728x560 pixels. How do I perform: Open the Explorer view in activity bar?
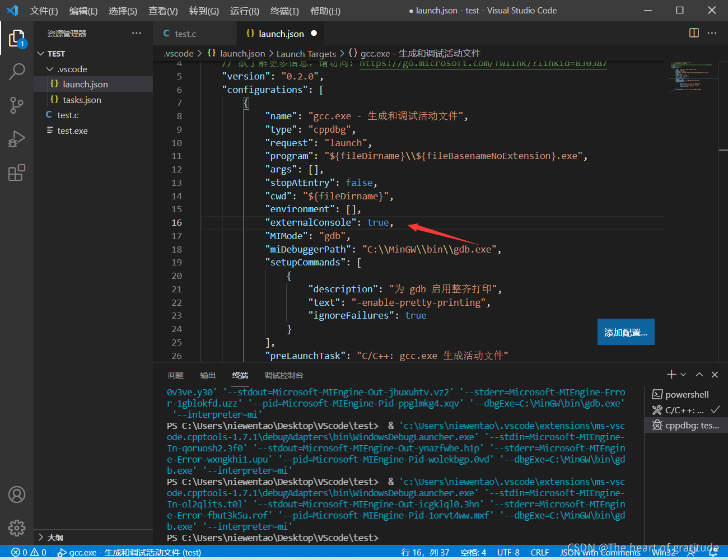tap(17, 38)
